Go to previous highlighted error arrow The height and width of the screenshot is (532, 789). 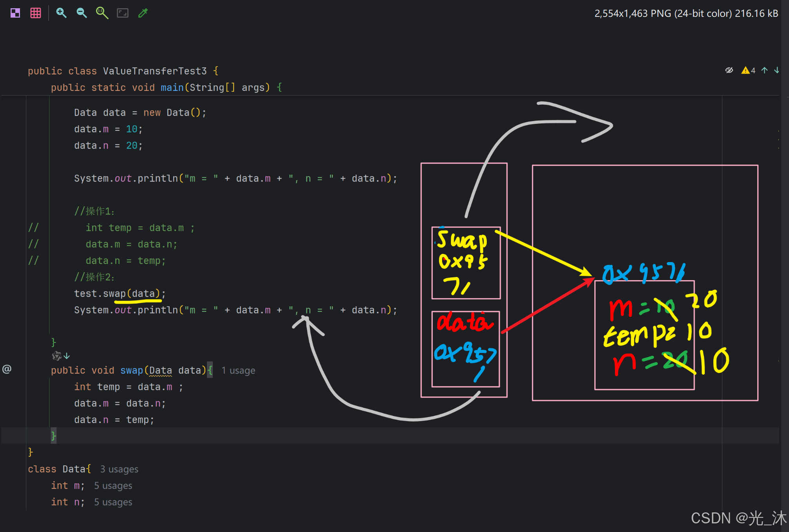click(x=764, y=71)
